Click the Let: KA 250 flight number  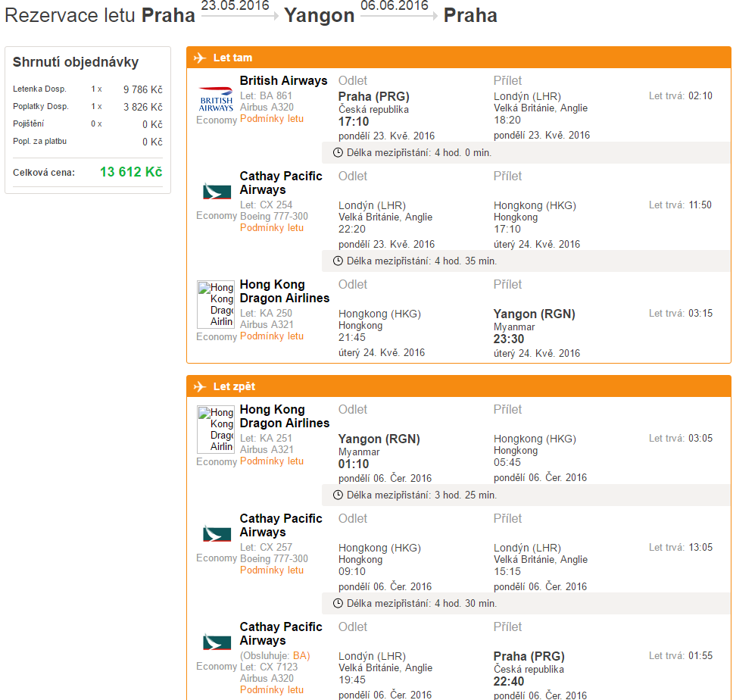point(266,314)
